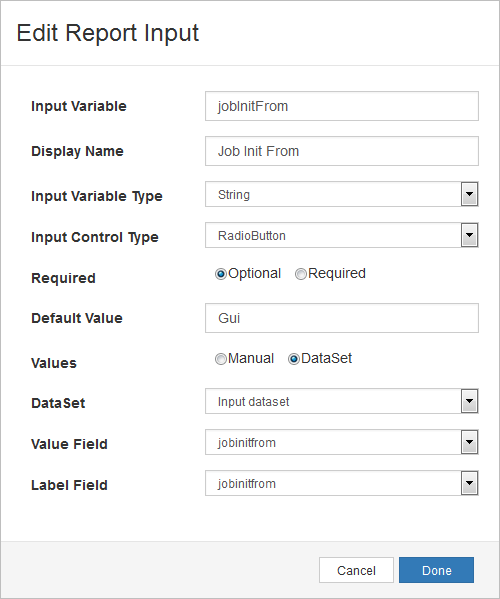Screen dimensions: 500x599
Task: Select the Optional radio button
Action: (x=221, y=274)
